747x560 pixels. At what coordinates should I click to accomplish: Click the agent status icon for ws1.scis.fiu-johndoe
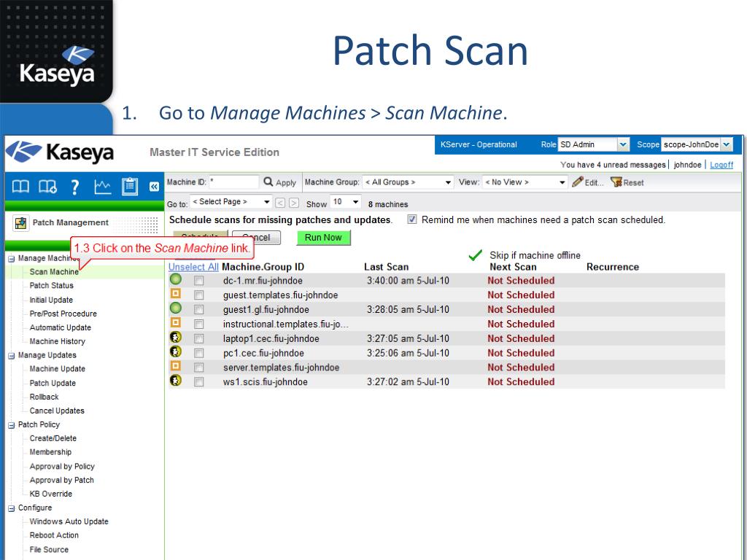pyautogui.click(x=176, y=381)
